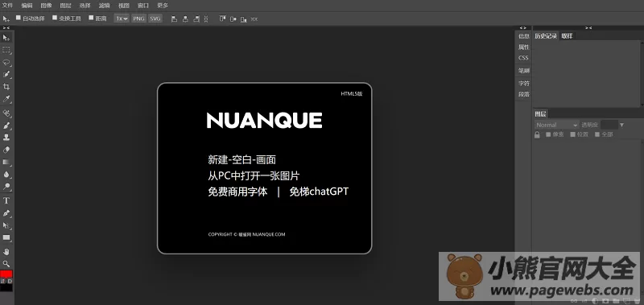Click align vertical centers icon

[x=233, y=19]
